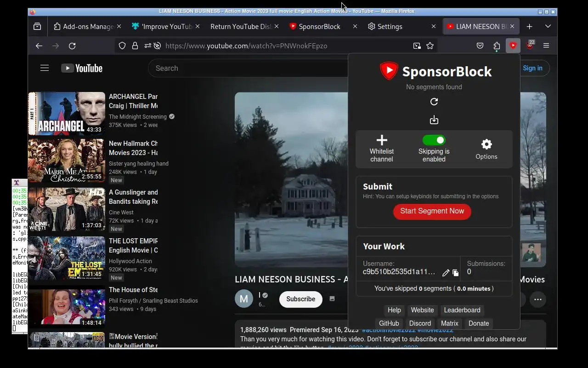
Task: Click the tracking protection shield icon
Action: pyautogui.click(x=122, y=46)
